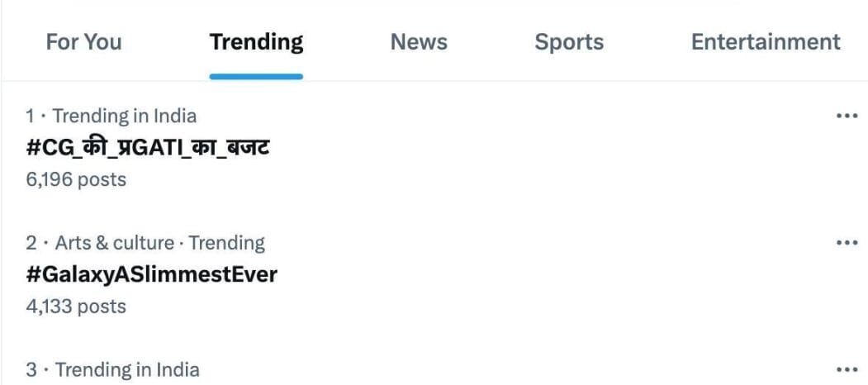Show the Entertainment tab
This screenshot has width=868, height=385.
(766, 42)
